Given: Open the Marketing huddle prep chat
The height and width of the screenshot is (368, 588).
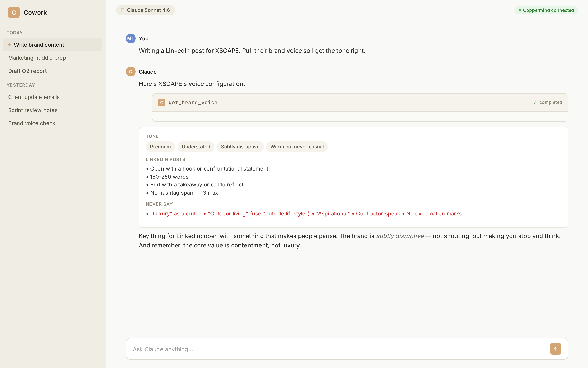Looking at the screenshot, I should point(53,58).
